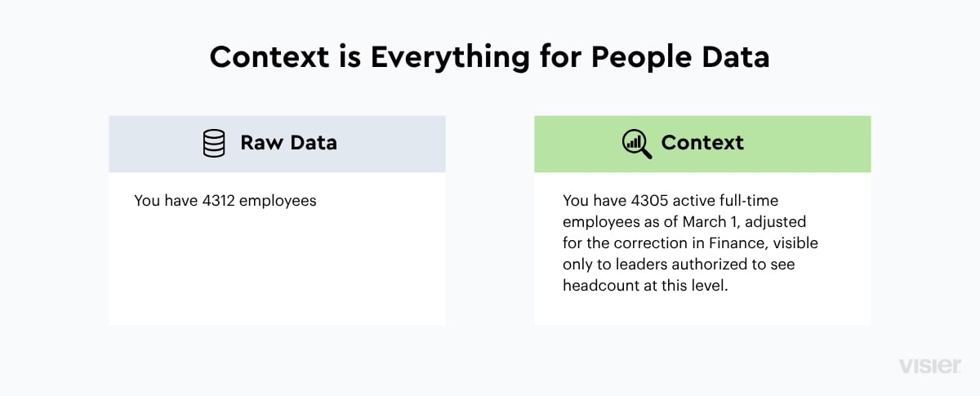Select the "Raw Data" heading label

click(288, 143)
